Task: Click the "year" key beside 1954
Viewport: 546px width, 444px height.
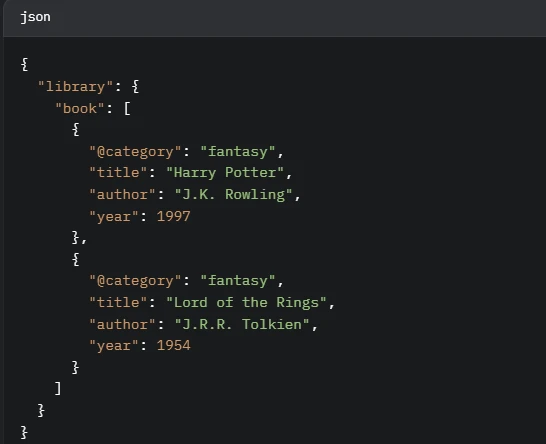Action: point(114,345)
